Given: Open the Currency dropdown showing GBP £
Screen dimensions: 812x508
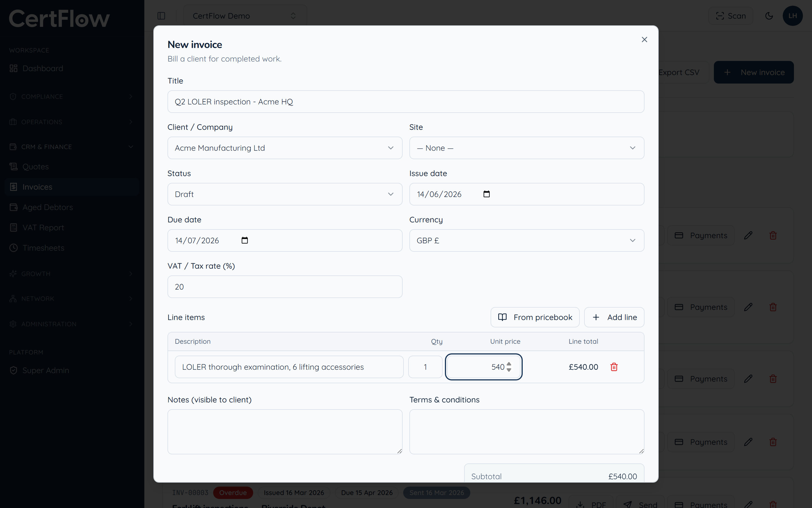Looking at the screenshot, I should pos(526,240).
